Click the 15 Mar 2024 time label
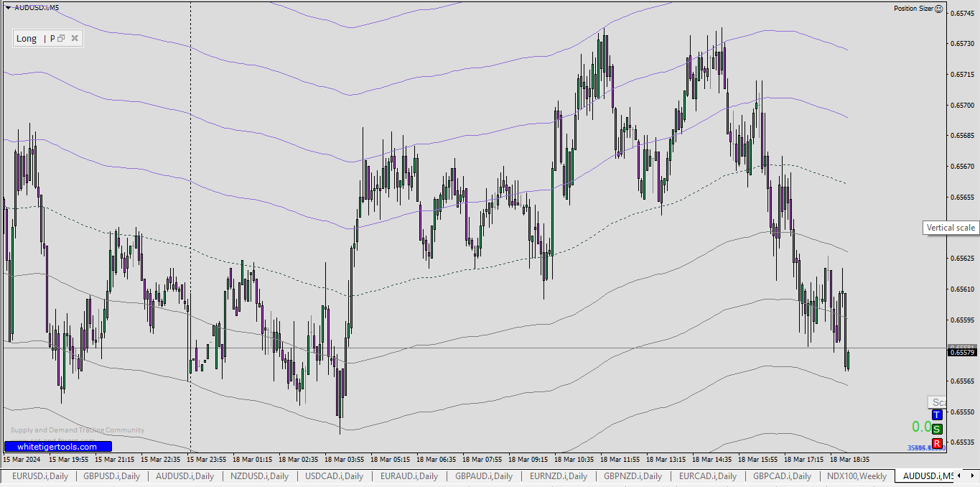This screenshot has height=487, width=980. [22, 459]
